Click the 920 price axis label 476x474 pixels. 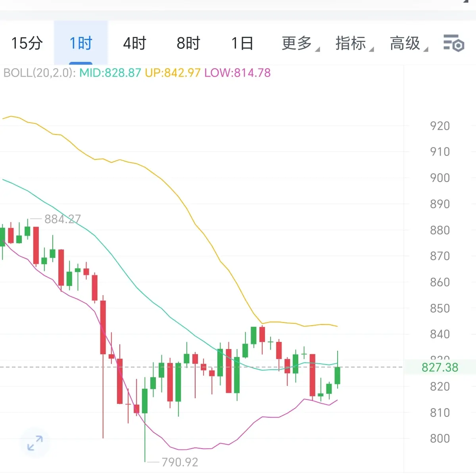coord(440,126)
